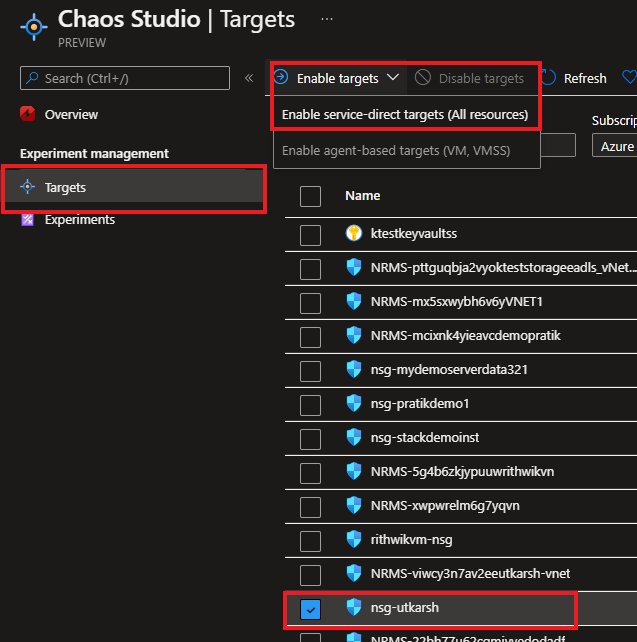Click shield icon of nsg-utkarsh
Viewport: 637px width, 642px height.
point(354,607)
